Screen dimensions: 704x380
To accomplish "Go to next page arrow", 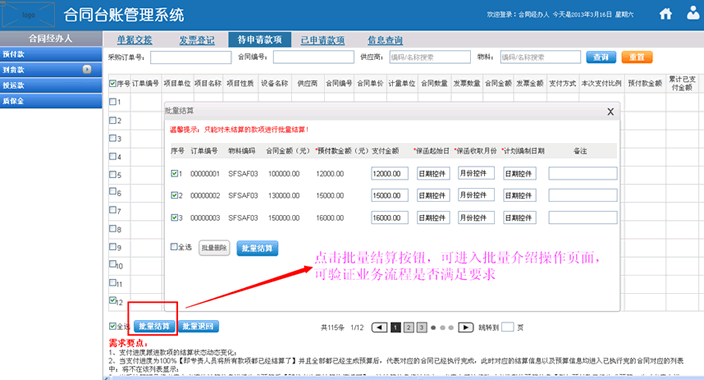I will click(466, 327).
